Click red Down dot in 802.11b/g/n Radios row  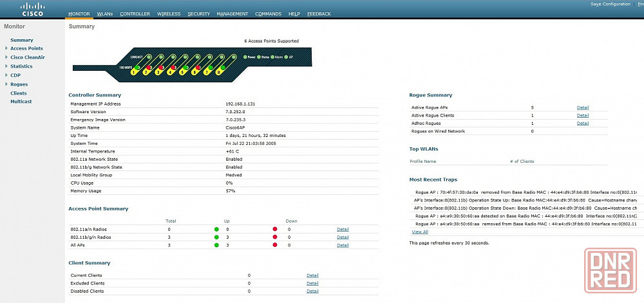point(275,237)
